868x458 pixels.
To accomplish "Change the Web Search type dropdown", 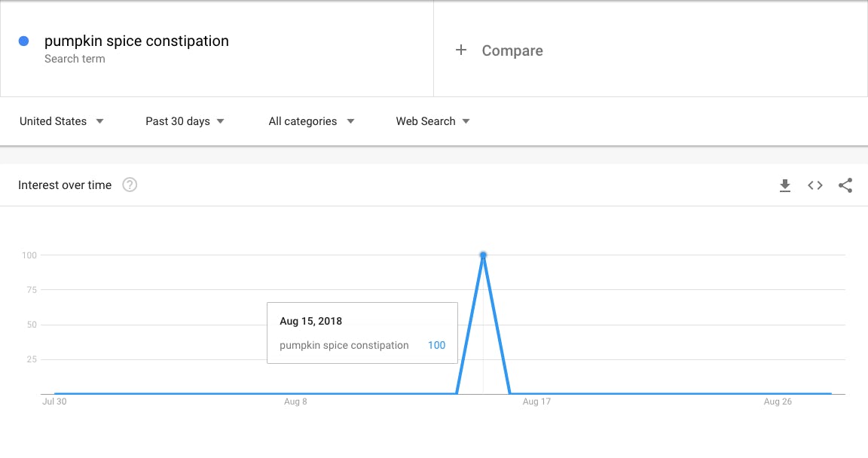I will (433, 121).
